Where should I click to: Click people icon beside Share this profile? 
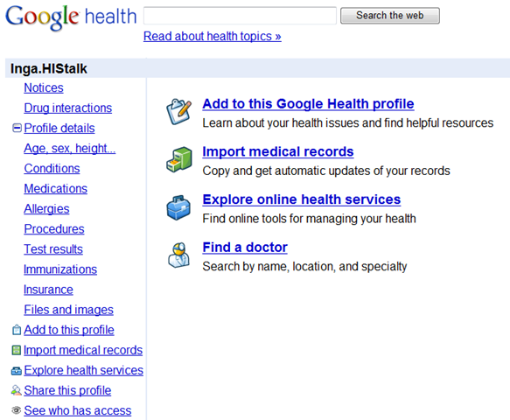(x=16, y=390)
